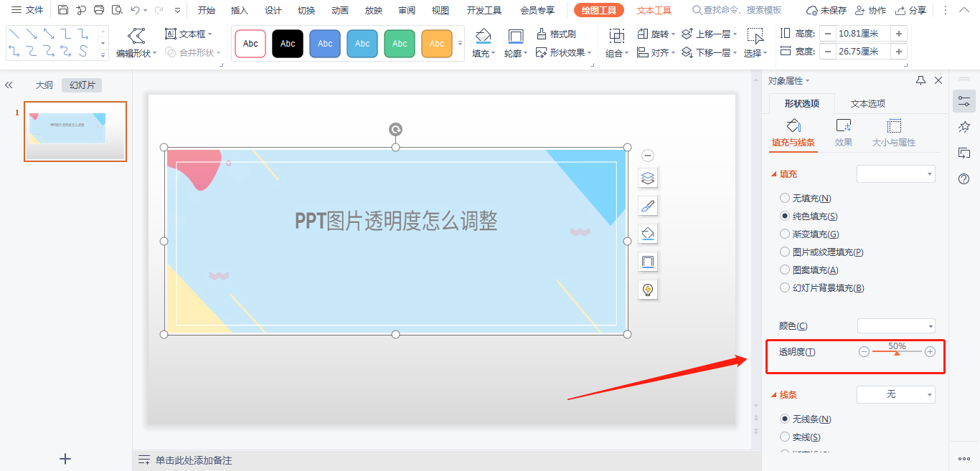Open the 线条 style dropdown showing 无

point(895,394)
